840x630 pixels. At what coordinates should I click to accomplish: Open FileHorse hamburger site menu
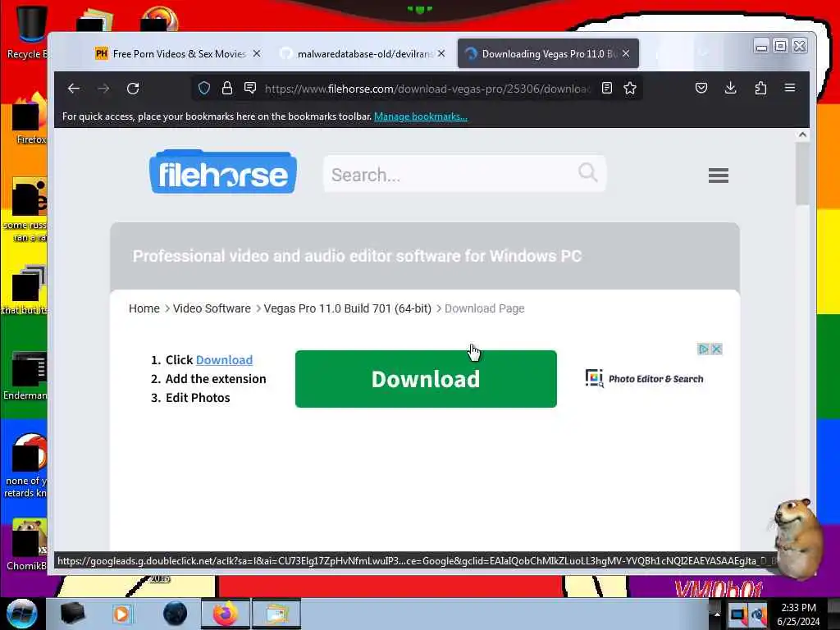pos(718,176)
